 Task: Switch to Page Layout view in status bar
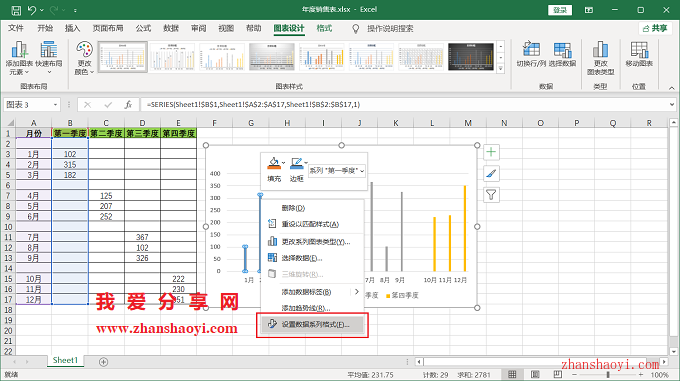535,374
